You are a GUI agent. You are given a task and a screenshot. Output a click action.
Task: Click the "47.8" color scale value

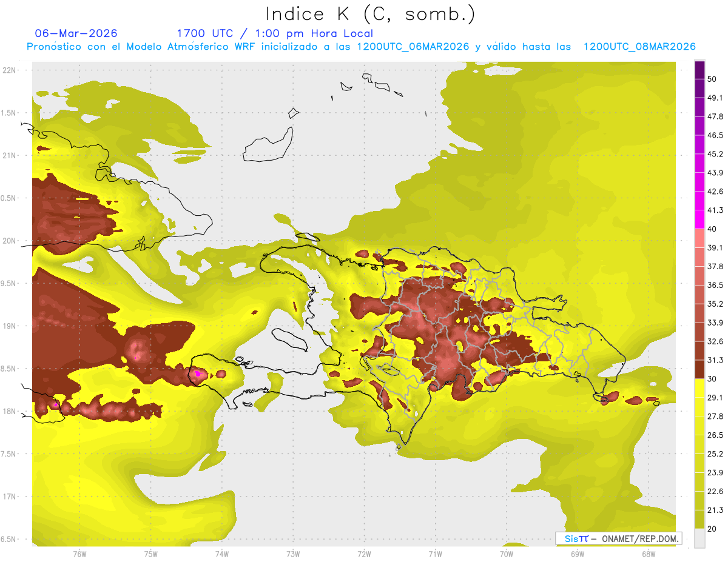(715, 116)
